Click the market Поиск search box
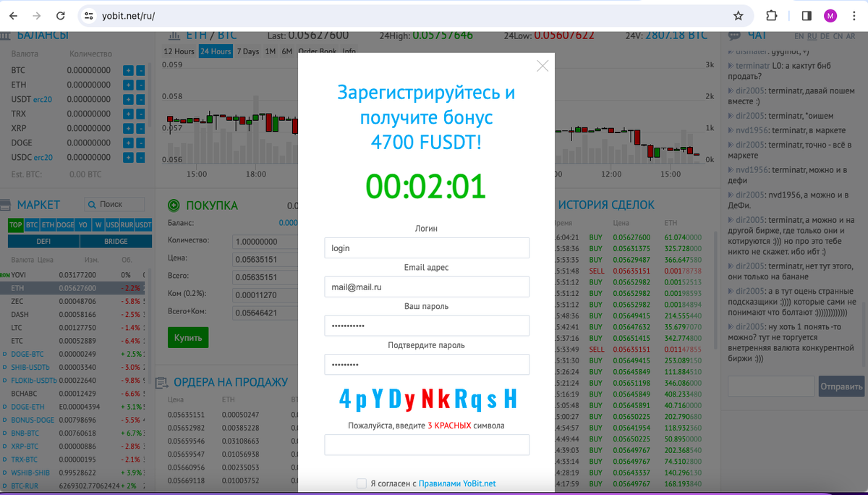This screenshot has height=495, width=868. tap(114, 204)
